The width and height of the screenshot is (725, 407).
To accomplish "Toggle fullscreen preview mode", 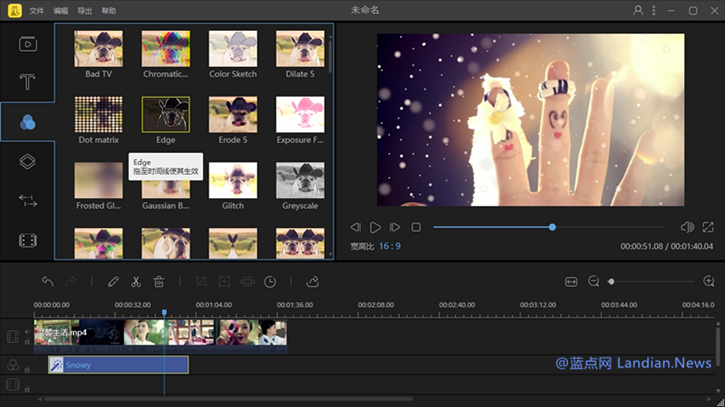I will pyautogui.click(x=708, y=227).
